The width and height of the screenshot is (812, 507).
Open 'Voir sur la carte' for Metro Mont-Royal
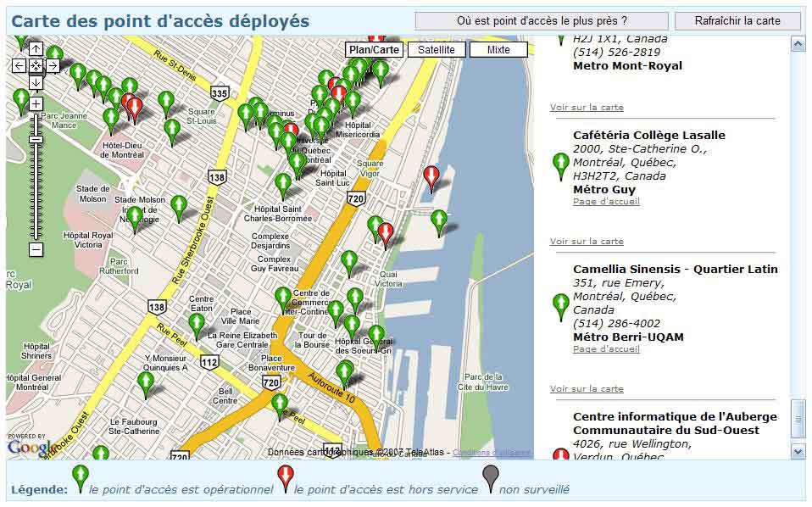click(x=587, y=108)
